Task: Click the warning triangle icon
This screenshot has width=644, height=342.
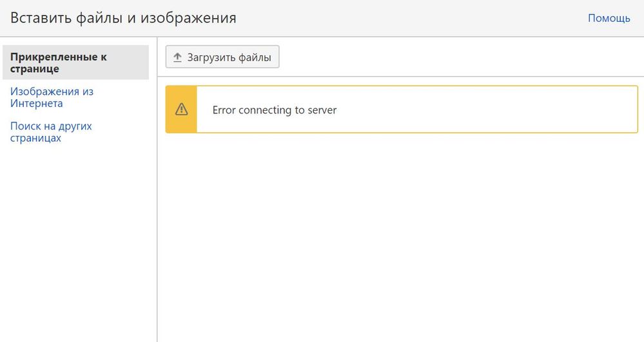Action: click(x=181, y=109)
